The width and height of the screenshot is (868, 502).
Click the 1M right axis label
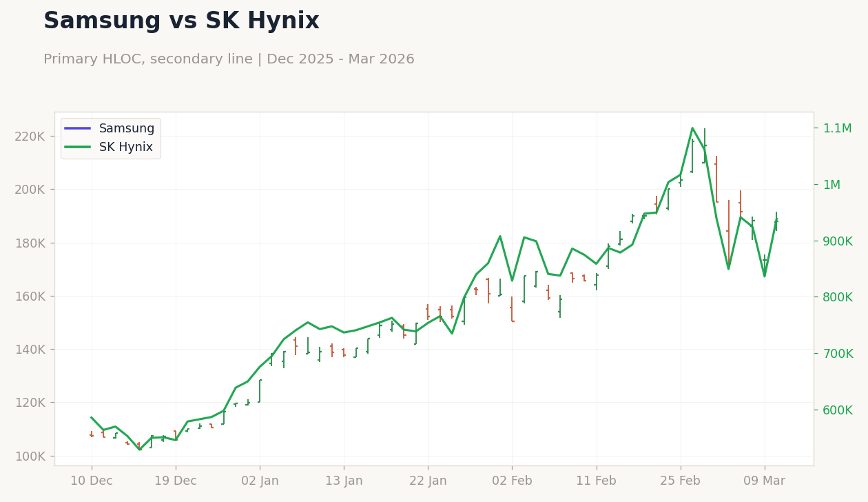831,185
